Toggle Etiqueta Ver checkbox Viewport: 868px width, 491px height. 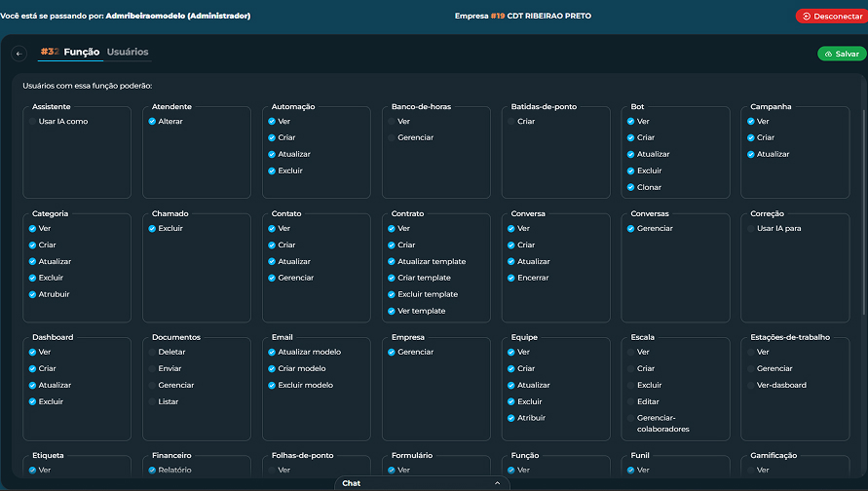32,470
